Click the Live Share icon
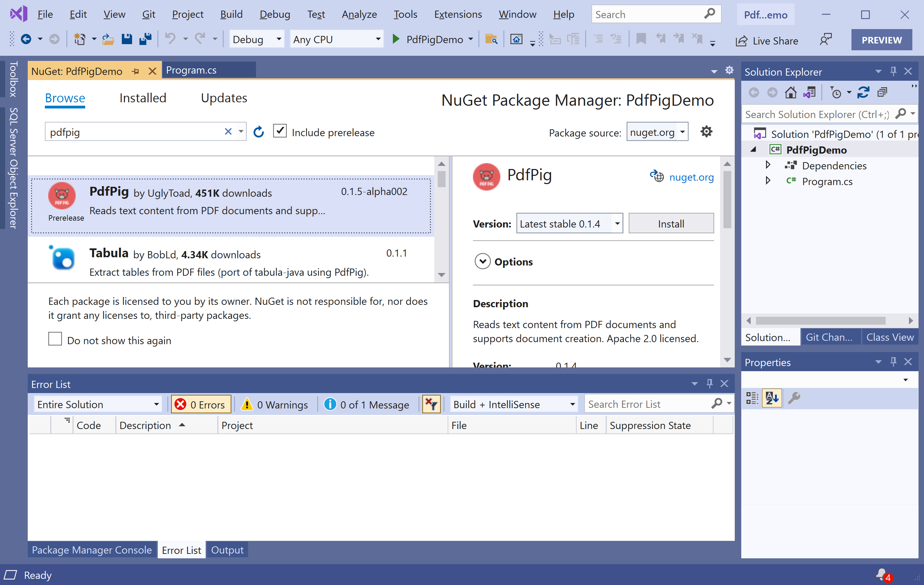Viewport: 924px width, 585px height. click(x=741, y=41)
